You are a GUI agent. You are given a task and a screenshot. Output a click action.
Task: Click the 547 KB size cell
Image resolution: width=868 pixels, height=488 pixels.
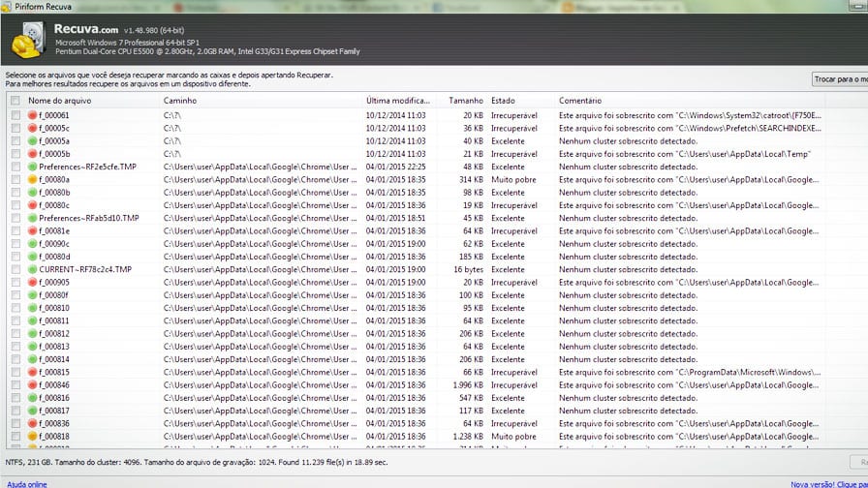(x=471, y=398)
